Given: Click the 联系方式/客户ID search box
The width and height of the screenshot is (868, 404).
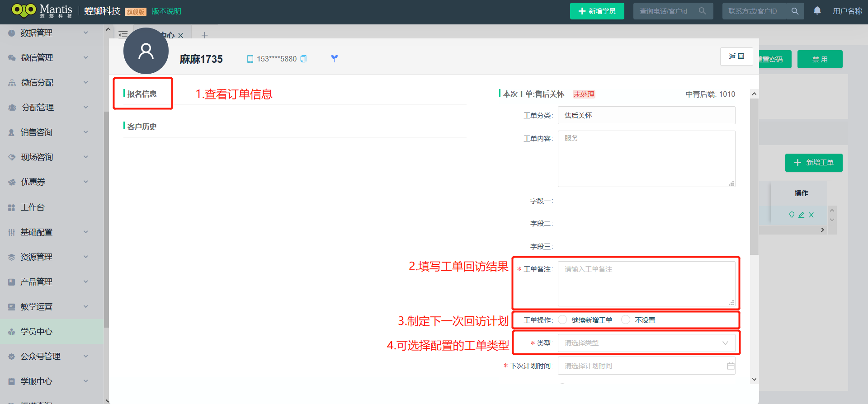Looking at the screenshot, I should (763, 11).
